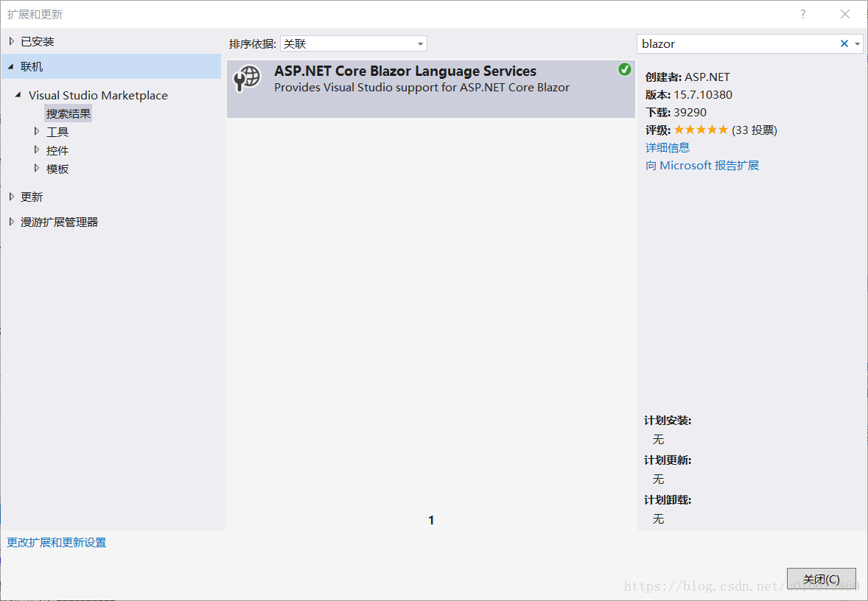Click page number 1 in results
The width and height of the screenshot is (868, 601).
pos(431,520)
